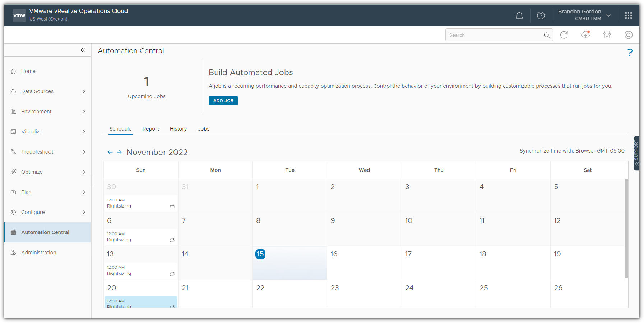The height and width of the screenshot is (323, 644).
Task: Expand the Environment menu chevron
Action: pos(84,112)
